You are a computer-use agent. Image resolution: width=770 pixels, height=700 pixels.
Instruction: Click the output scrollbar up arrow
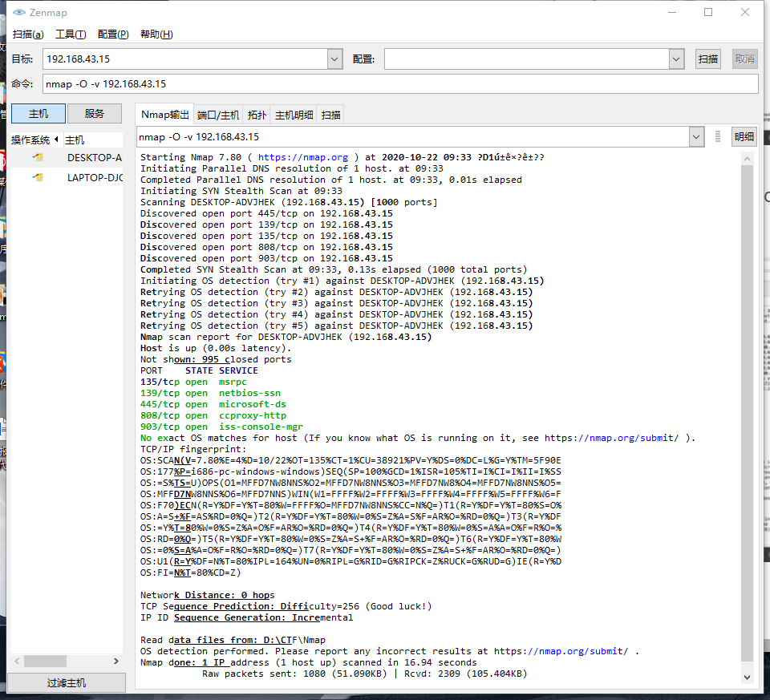click(x=747, y=159)
